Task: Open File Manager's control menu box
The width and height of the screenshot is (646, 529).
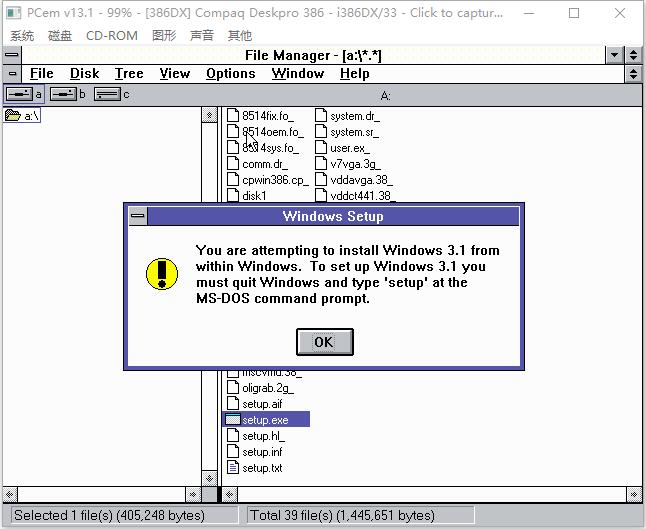Action: click(12, 55)
